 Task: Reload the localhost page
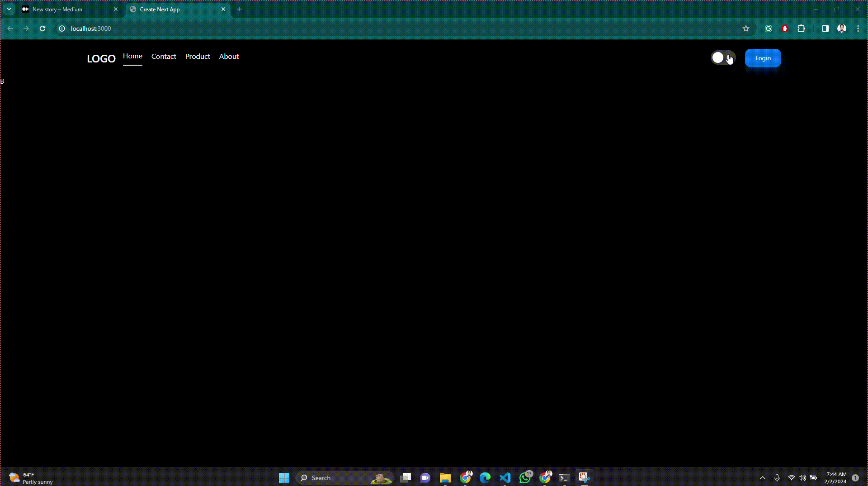[42, 29]
